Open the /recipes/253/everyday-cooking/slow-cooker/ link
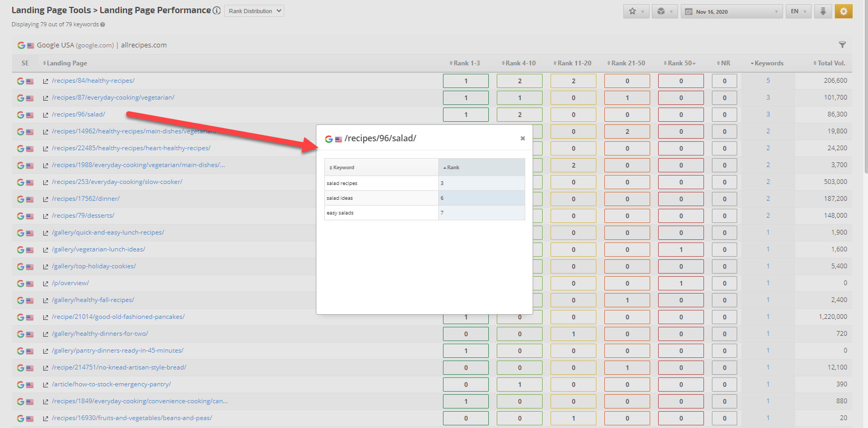The height and width of the screenshot is (428, 868). 117,182
